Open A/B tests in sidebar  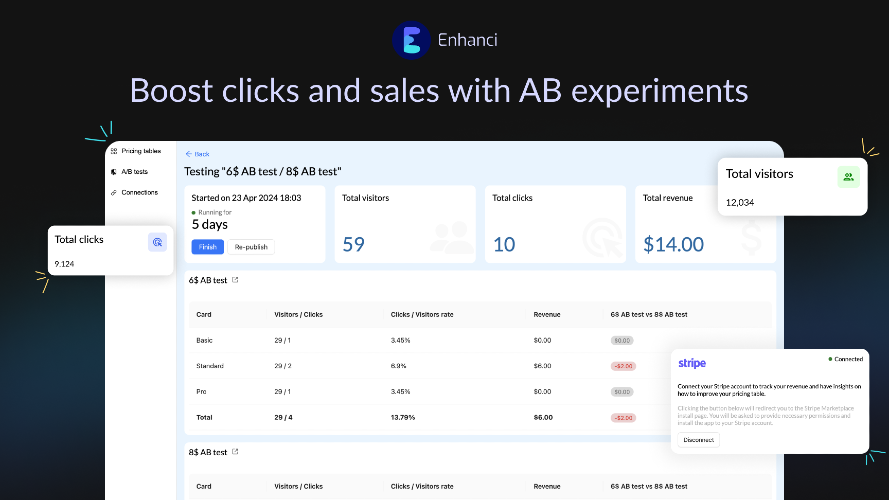click(x=134, y=171)
